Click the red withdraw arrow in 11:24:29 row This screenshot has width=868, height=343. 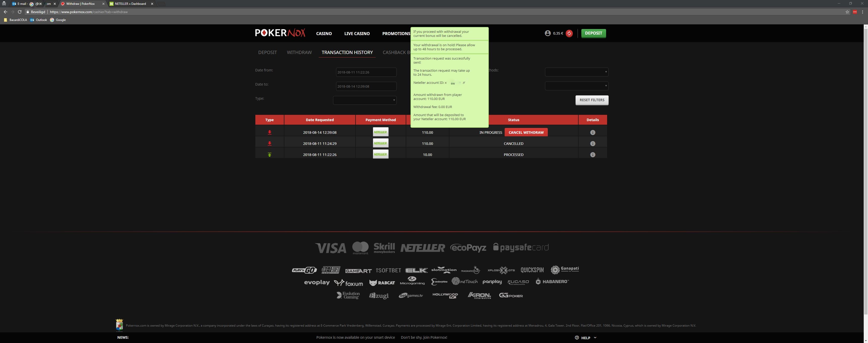pos(269,144)
